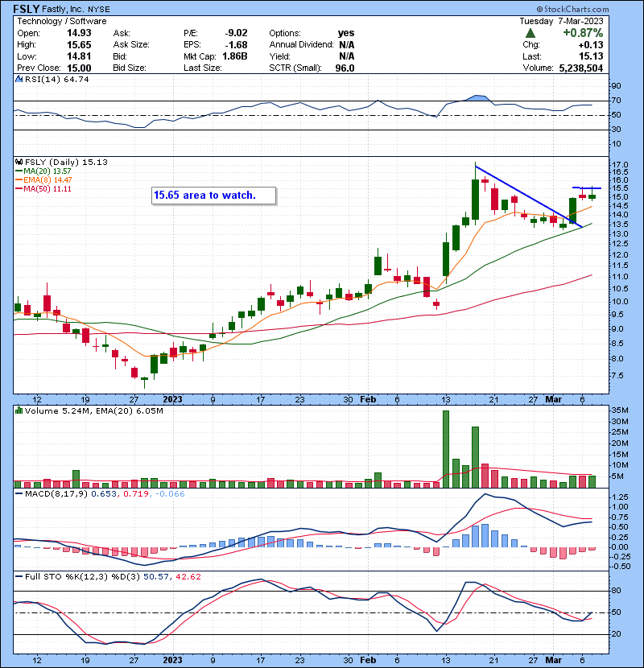Click the FSLY (Daily) 15.13 chart title
644x668 pixels.
pyautogui.click(x=66, y=162)
